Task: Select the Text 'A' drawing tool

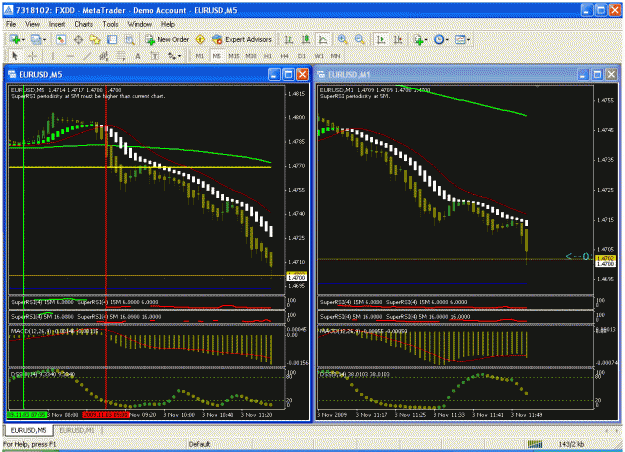Action: tap(138, 56)
